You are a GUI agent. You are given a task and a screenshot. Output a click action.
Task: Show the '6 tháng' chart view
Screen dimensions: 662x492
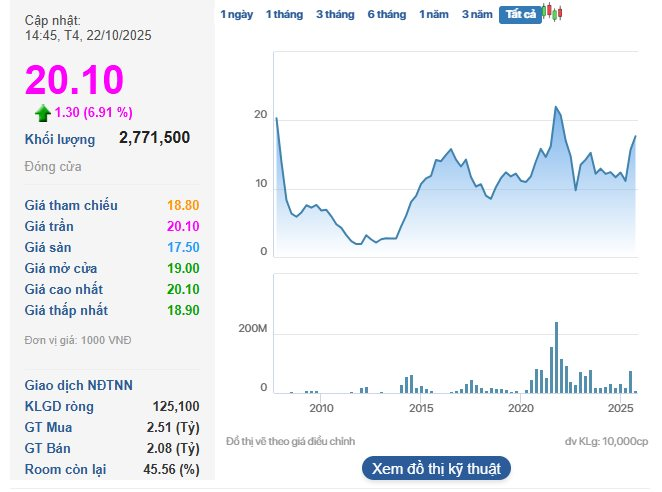[386, 14]
